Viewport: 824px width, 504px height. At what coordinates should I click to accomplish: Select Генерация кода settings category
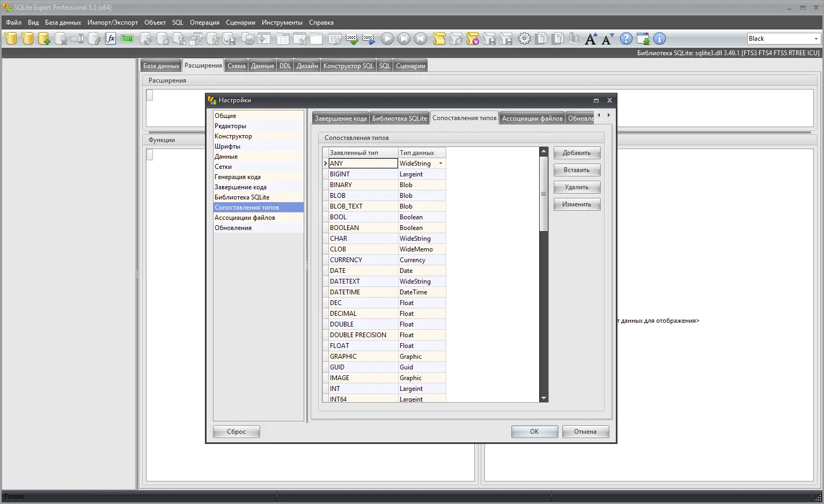238,176
